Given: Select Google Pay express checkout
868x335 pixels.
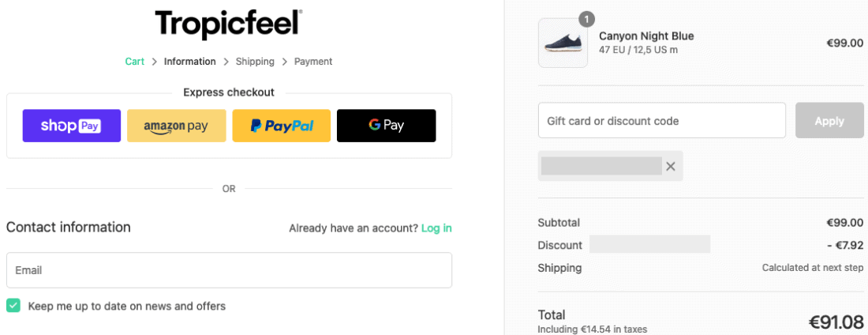Looking at the screenshot, I should [386, 126].
